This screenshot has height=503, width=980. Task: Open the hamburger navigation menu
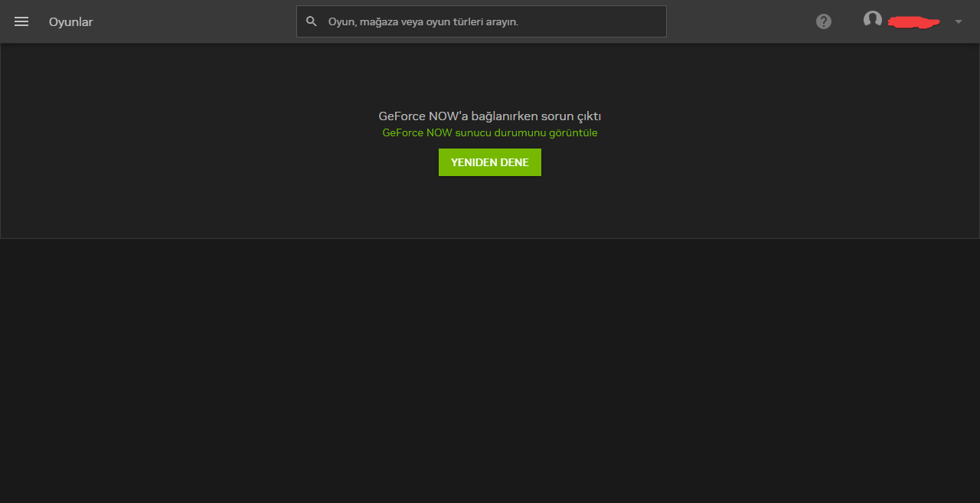(x=21, y=21)
